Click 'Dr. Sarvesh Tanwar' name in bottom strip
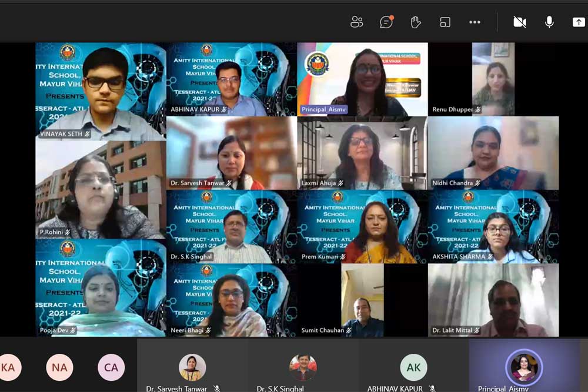The height and width of the screenshot is (392, 588). [176, 388]
